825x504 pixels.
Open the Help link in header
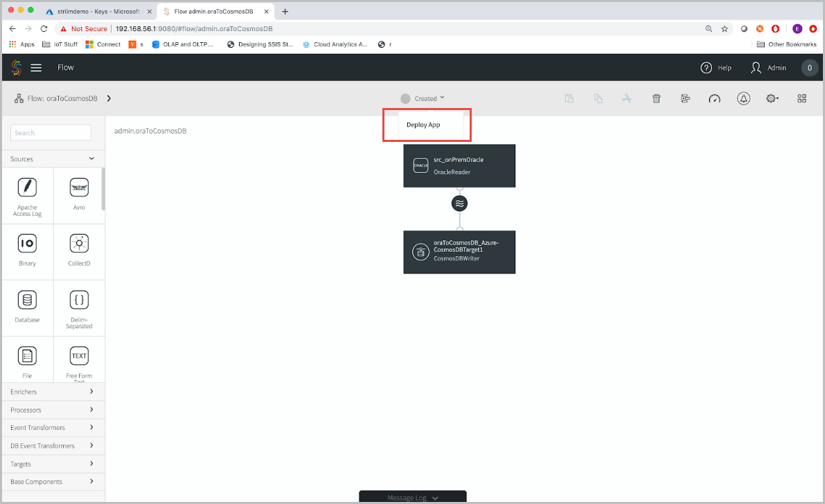[716, 68]
